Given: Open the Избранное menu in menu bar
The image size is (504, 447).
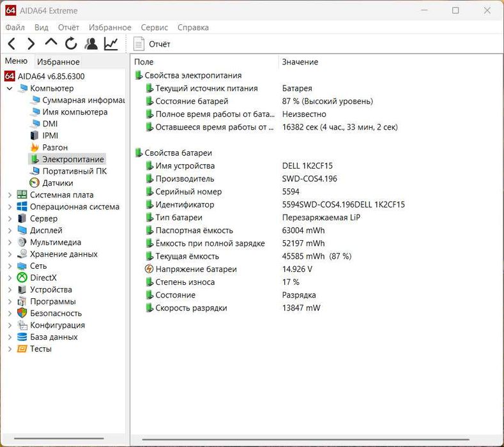Looking at the screenshot, I should click(110, 27).
